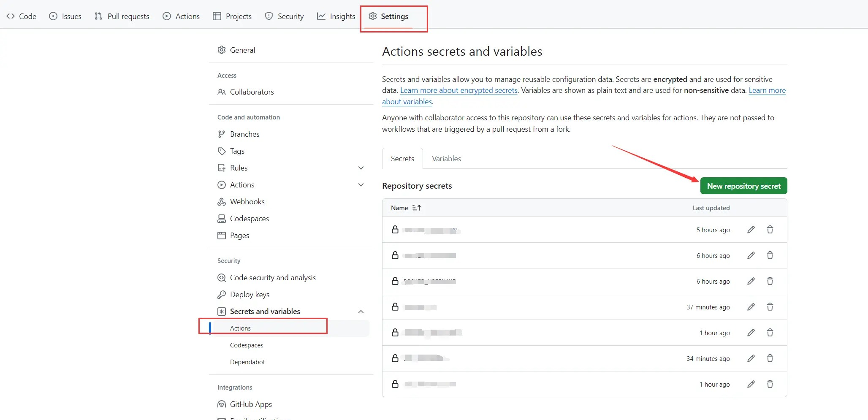The width and height of the screenshot is (868, 420).
Task: Open the Security tab in top navigation
Action: tap(284, 16)
